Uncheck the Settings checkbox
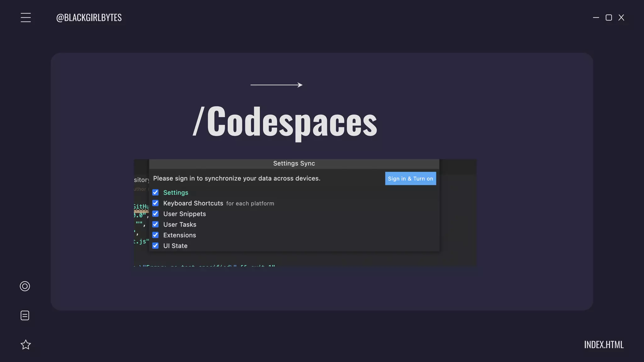The image size is (644, 362). click(155, 192)
